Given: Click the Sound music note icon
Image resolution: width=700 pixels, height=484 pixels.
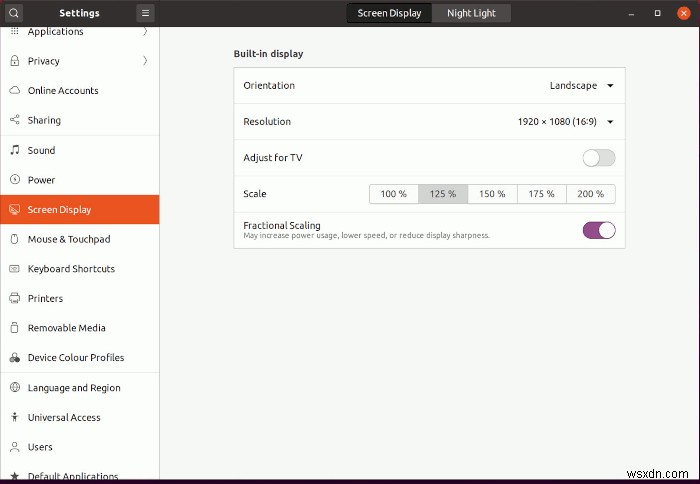Looking at the screenshot, I should pos(15,150).
